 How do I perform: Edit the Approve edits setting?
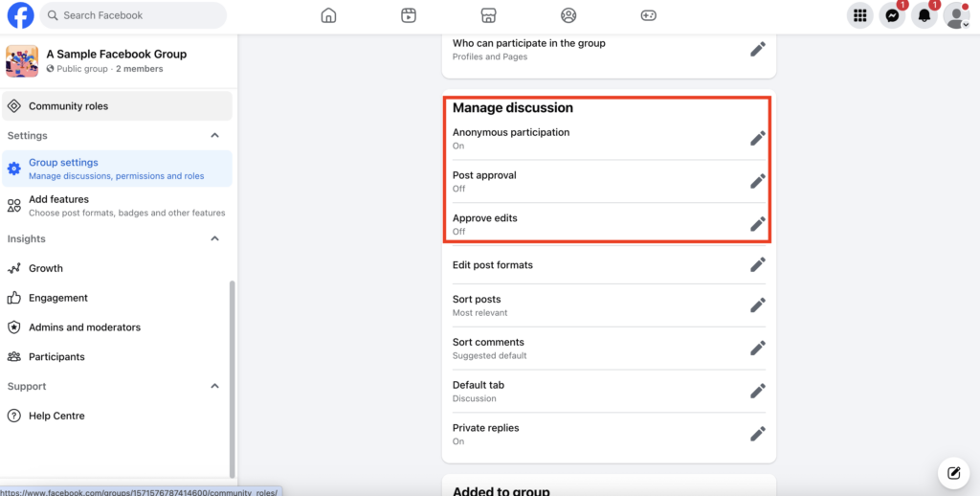click(x=757, y=224)
